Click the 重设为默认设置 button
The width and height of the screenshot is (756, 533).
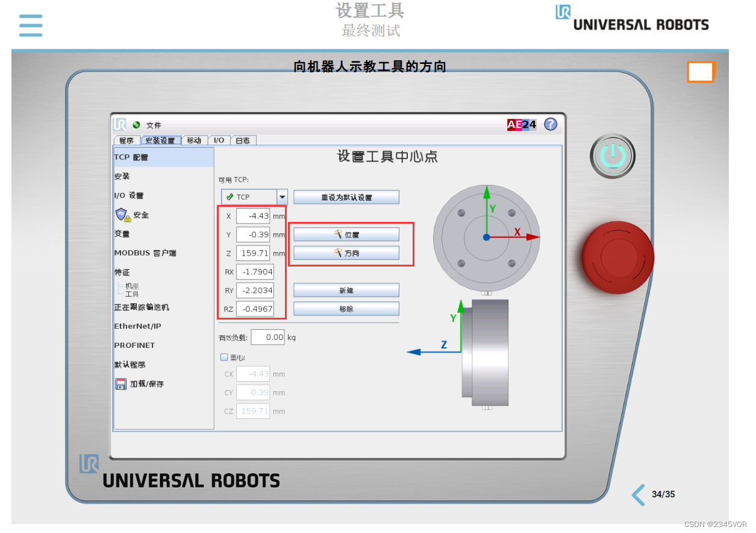[346, 197]
